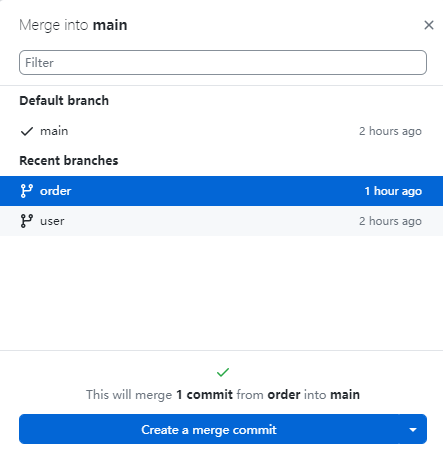The width and height of the screenshot is (443, 451).
Task: Click the Create a merge commit button
Action: pos(209,429)
